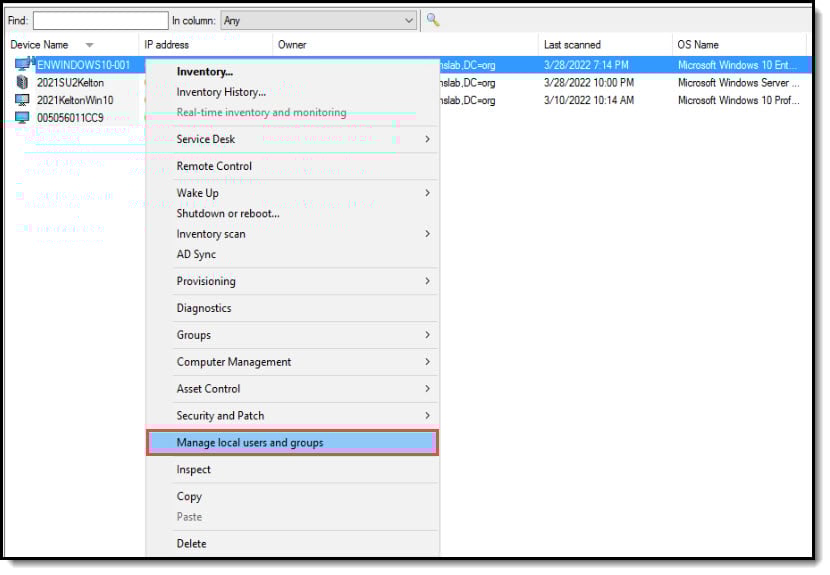Open the In column dropdown
The image size is (830, 575).
coord(319,21)
